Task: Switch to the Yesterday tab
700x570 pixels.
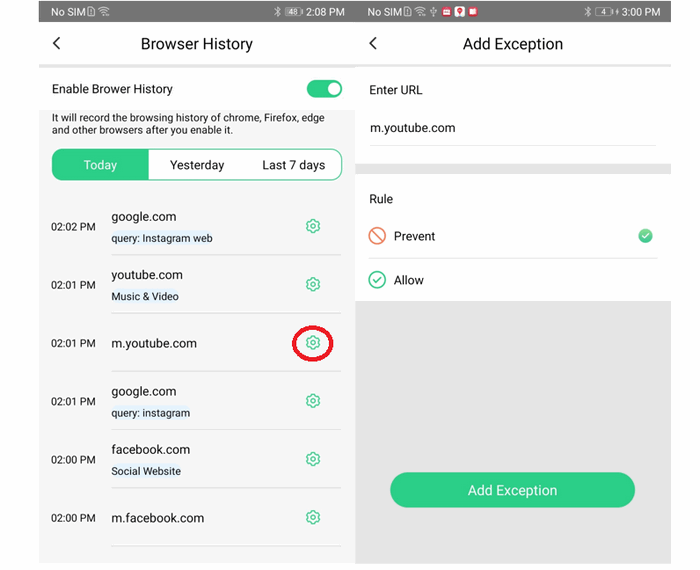Action: pyautogui.click(x=197, y=165)
